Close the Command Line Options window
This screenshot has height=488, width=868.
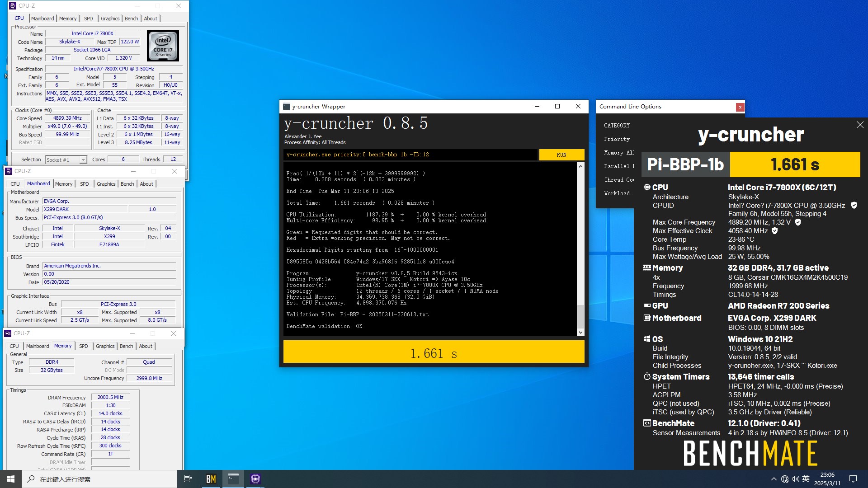740,107
